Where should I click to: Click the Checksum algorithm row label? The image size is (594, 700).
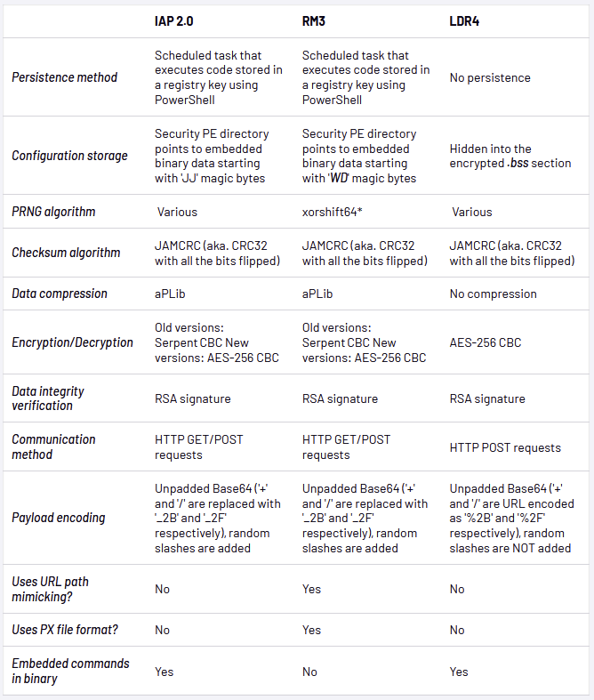(66, 253)
